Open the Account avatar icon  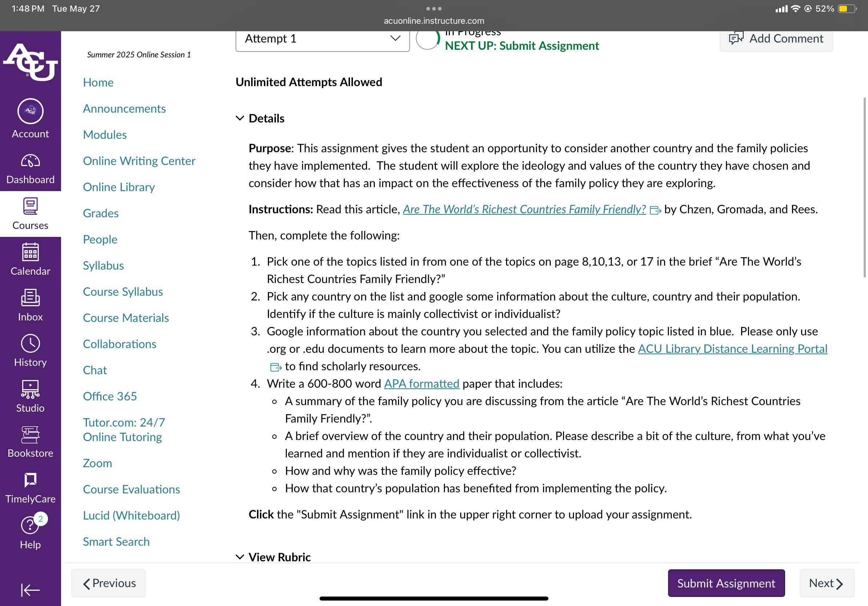30,111
